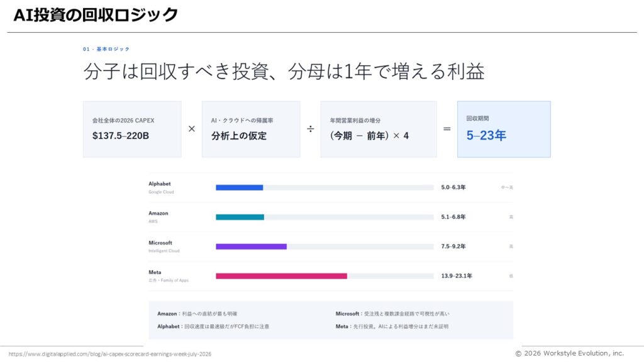
Task: Click the value "5.1–6.8年"
Action: (x=453, y=217)
